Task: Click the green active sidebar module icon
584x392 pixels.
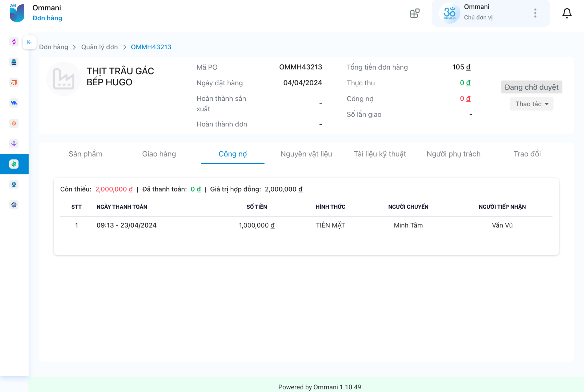Action: tap(14, 164)
